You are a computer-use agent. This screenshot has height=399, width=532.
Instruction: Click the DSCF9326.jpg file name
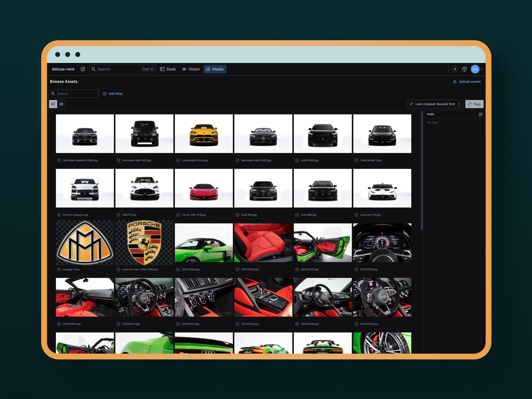click(310, 269)
